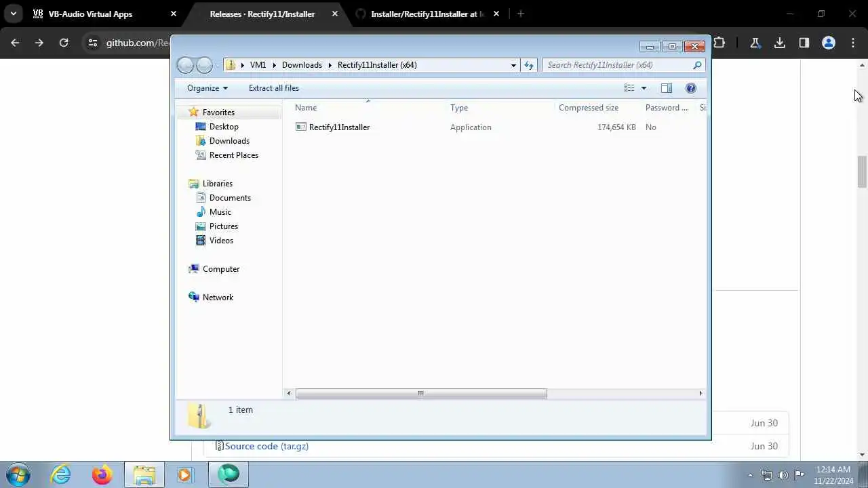Click the browser Forward arrow
This screenshot has height=488, width=868.
click(39, 43)
